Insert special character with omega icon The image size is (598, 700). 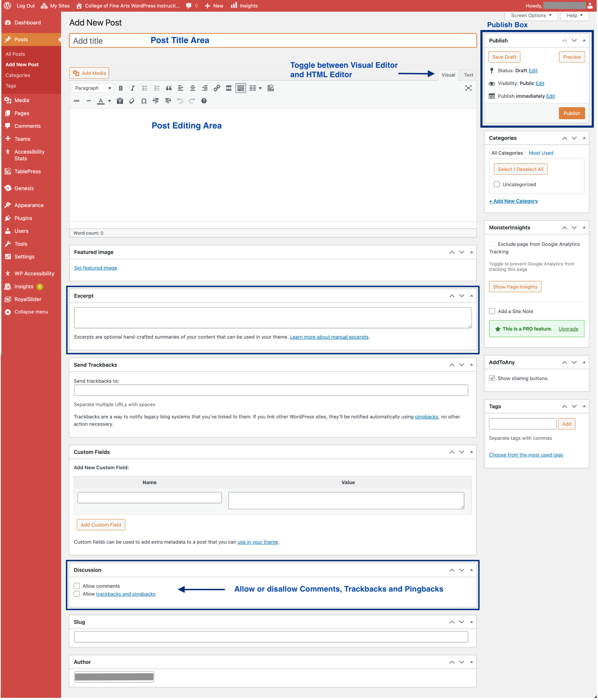(x=144, y=101)
